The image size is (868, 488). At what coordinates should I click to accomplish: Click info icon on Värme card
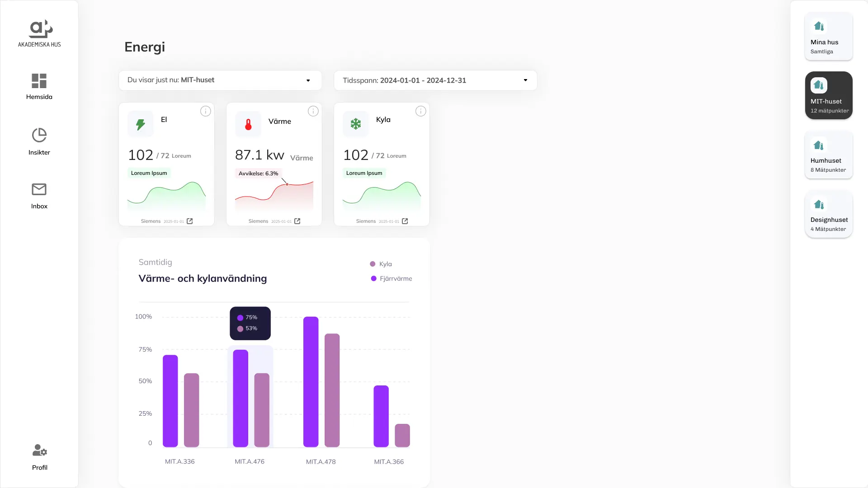[x=313, y=111]
